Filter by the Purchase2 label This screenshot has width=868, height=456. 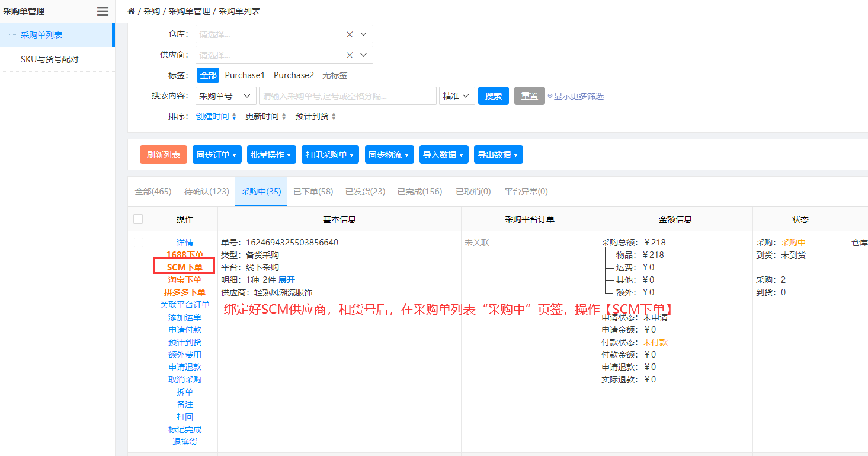click(294, 75)
